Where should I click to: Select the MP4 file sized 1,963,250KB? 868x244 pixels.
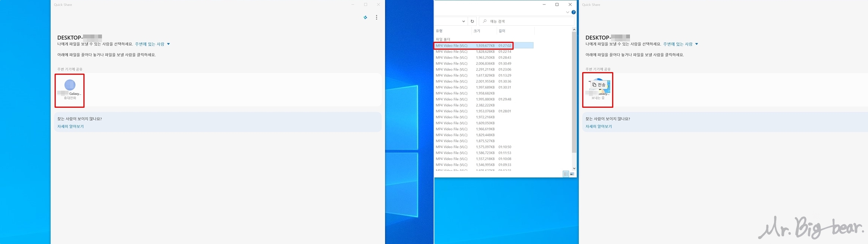tap(484, 58)
